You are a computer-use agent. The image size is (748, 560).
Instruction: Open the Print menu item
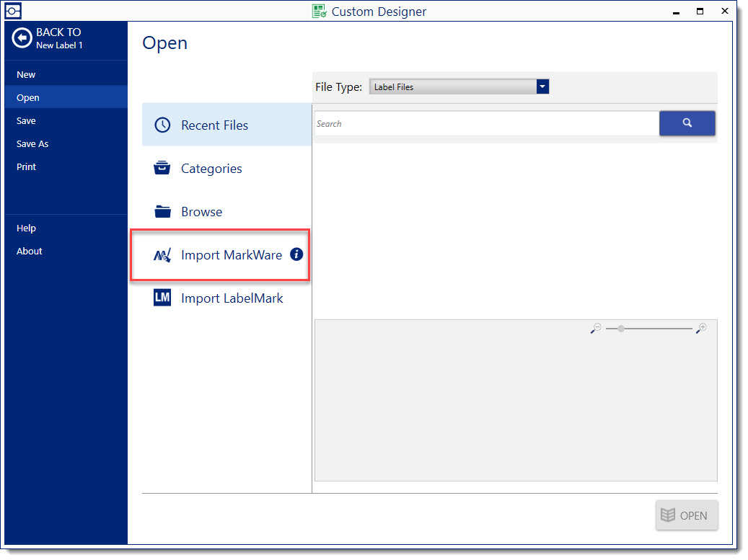[26, 166]
